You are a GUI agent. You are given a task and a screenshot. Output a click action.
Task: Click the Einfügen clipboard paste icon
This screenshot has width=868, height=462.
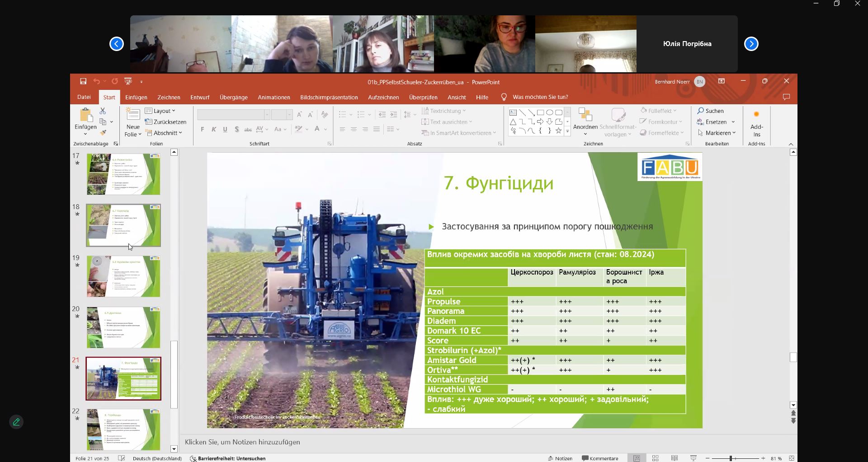pos(85,116)
